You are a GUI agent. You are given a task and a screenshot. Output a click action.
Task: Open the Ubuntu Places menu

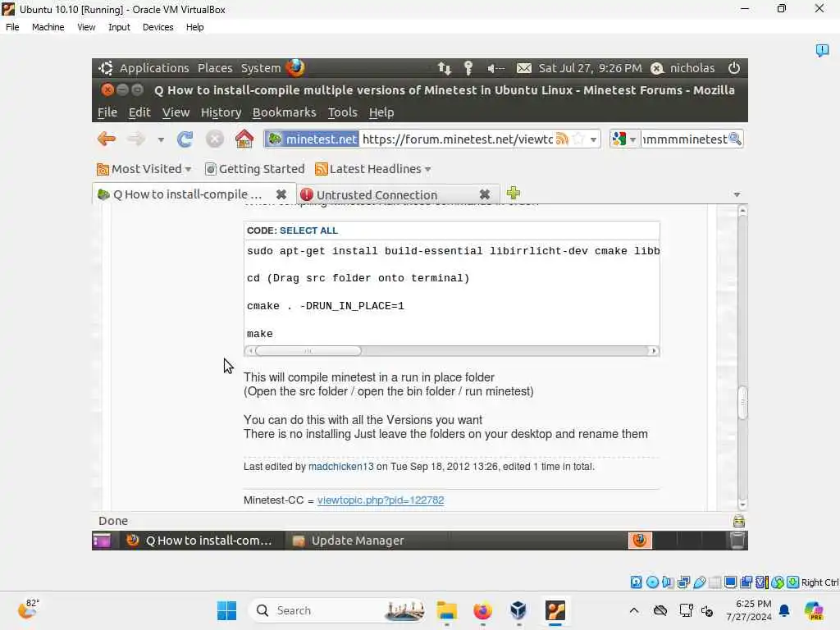pyautogui.click(x=215, y=68)
